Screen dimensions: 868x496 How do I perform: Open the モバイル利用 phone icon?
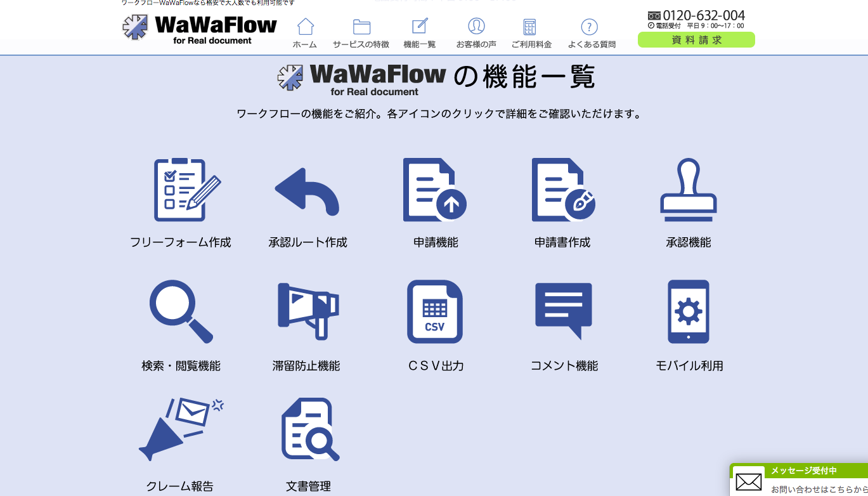tap(689, 311)
